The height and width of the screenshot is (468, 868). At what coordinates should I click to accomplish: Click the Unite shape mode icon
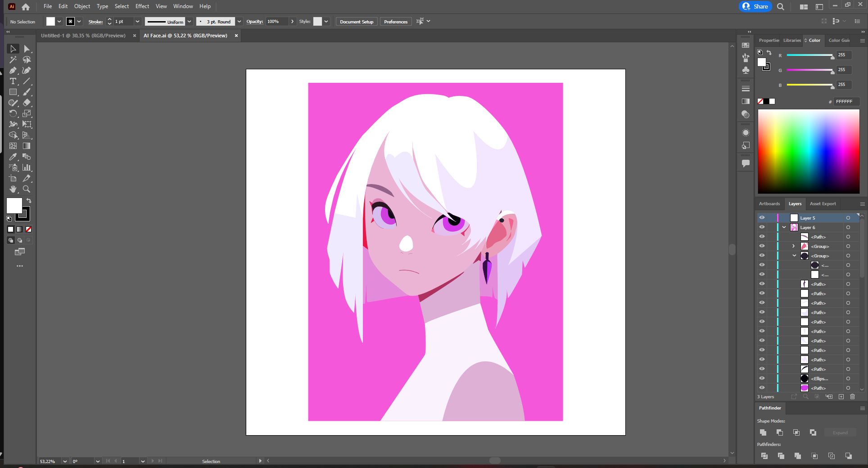(763, 432)
